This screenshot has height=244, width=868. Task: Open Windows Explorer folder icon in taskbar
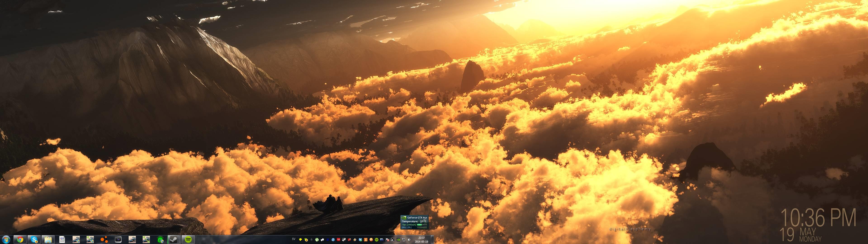(x=48, y=240)
